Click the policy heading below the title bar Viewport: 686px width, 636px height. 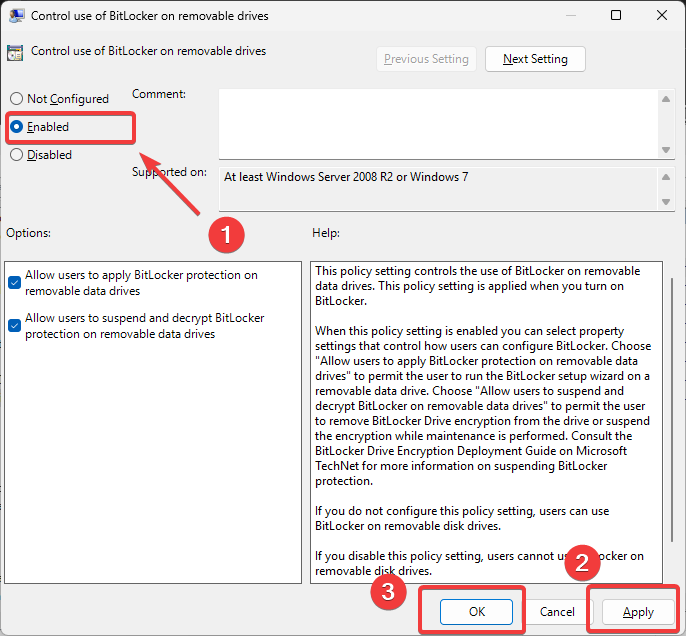click(148, 51)
